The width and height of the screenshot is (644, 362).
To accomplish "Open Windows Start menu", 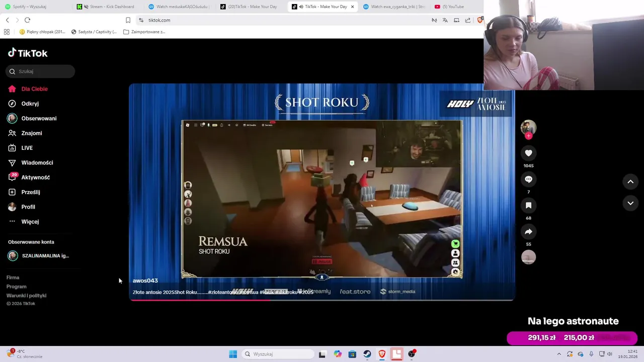I will 233,354.
